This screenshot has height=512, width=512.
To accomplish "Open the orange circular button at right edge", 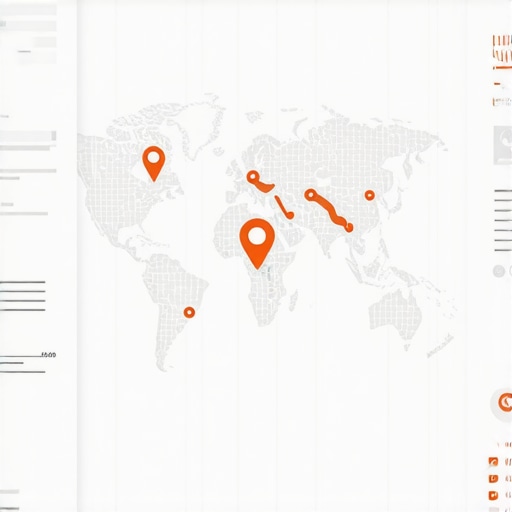I will pos(505,402).
